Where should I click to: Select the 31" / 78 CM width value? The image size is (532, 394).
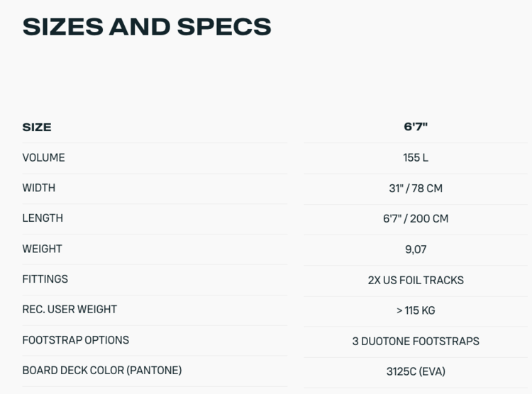coord(416,188)
